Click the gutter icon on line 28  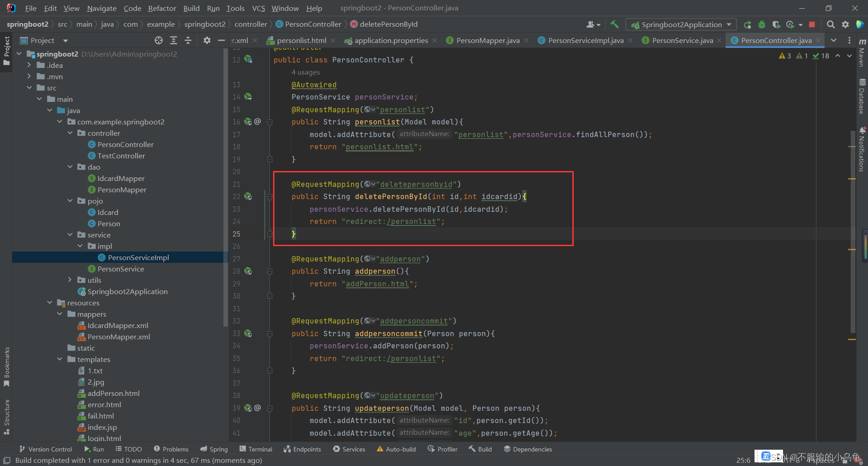coord(248,271)
